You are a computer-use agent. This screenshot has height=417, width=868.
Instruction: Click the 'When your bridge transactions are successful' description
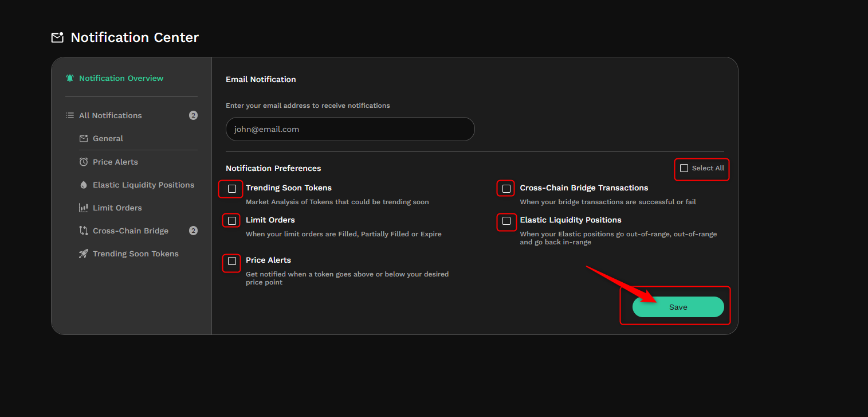tap(608, 202)
